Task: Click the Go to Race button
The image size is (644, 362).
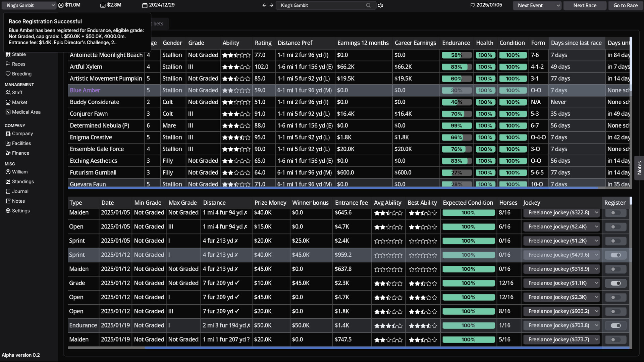Action: click(625, 5)
